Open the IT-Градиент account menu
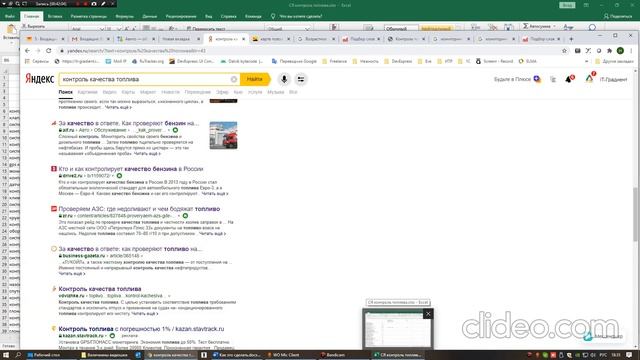 click(613, 79)
